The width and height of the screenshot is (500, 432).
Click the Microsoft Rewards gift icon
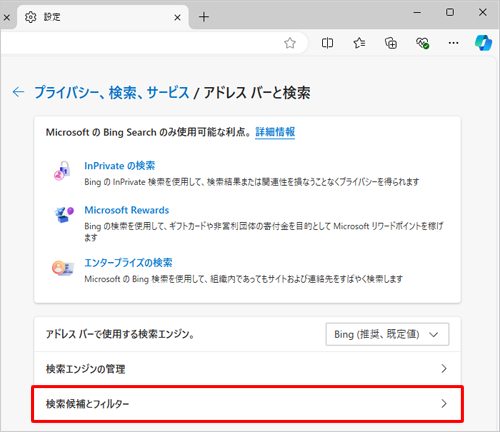tap(64, 215)
